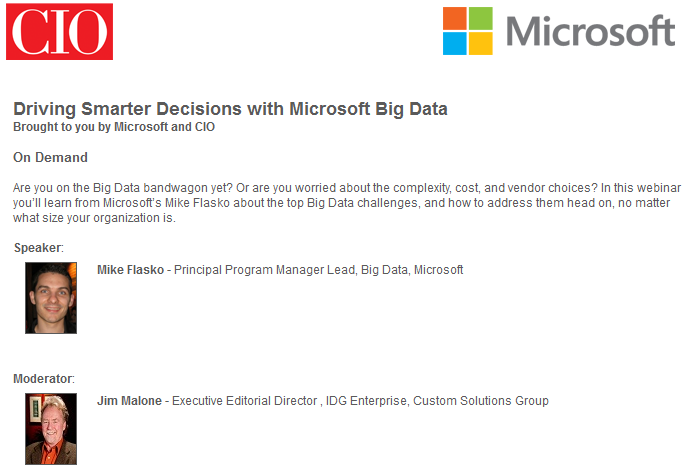This screenshot has width=690, height=468.
Task: Click the green square in Microsoft logo
Action: pos(481,18)
